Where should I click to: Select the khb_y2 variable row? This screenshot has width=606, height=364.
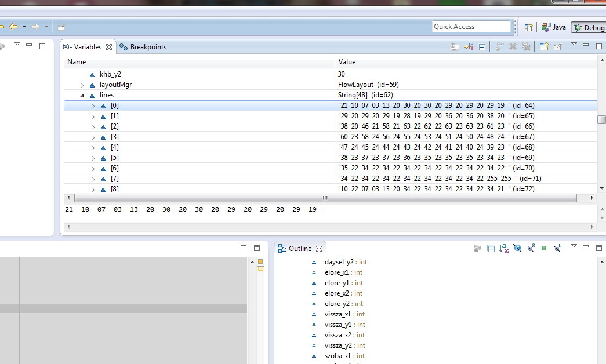pyautogui.click(x=330, y=74)
